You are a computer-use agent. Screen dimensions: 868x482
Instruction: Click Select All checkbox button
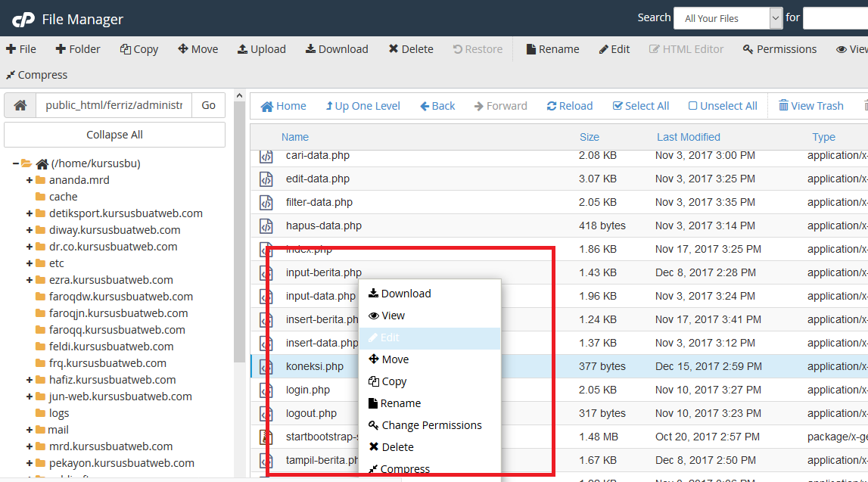[640, 106]
